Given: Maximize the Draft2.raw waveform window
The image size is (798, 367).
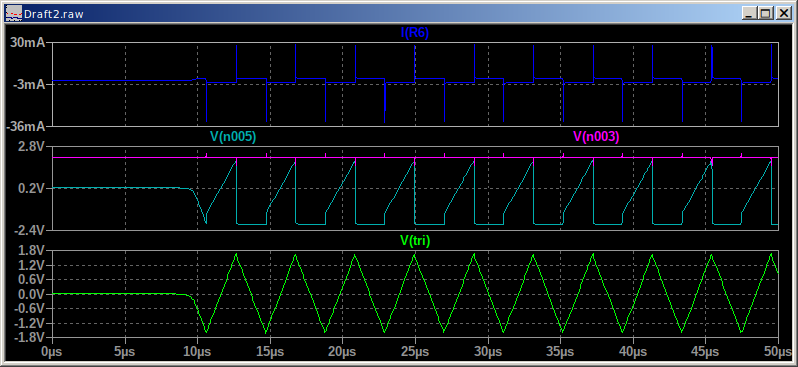Looking at the screenshot, I should pyautogui.click(x=766, y=14).
